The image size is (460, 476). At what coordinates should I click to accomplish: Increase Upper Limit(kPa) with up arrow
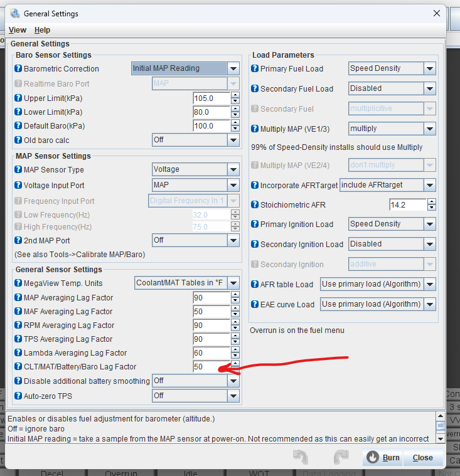pyautogui.click(x=235, y=95)
